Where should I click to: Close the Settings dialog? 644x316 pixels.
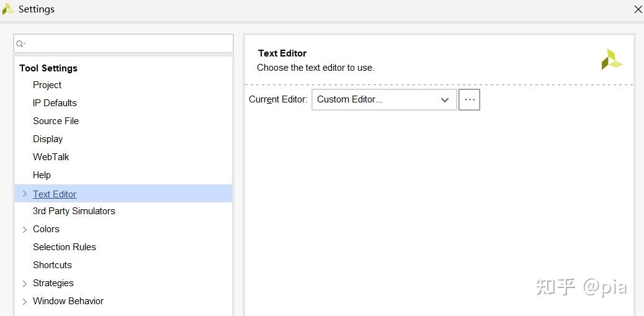pyautogui.click(x=637, y=9)
